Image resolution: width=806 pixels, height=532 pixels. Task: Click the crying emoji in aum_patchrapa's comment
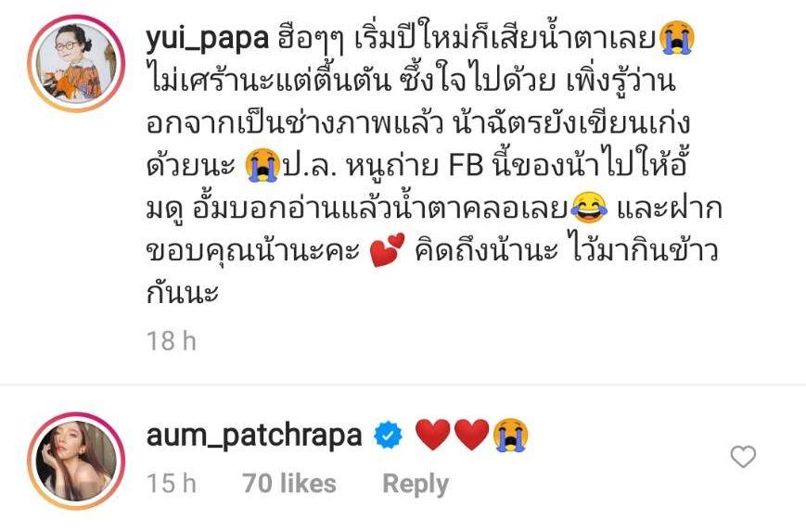[x=510, y=435]
